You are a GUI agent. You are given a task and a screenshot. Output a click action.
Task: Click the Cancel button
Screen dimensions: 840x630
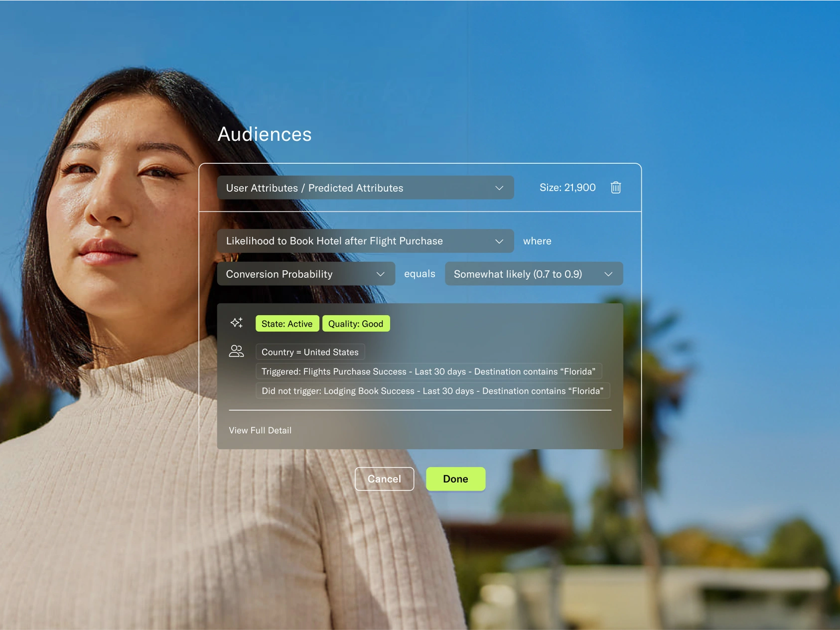click(384, 479)
